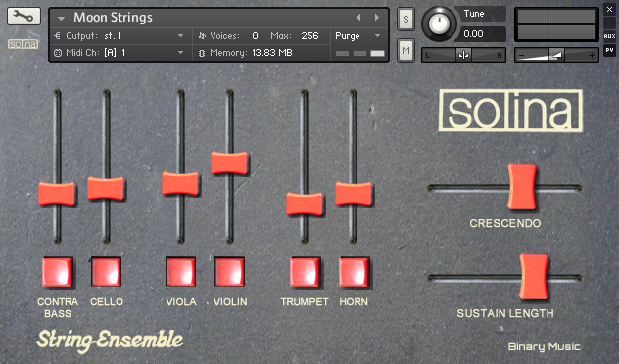Viewport: 619px width, 364px height.
Task: Click the Violin volume fader cap
Action: pyautogui.click(x=229, y=162)
